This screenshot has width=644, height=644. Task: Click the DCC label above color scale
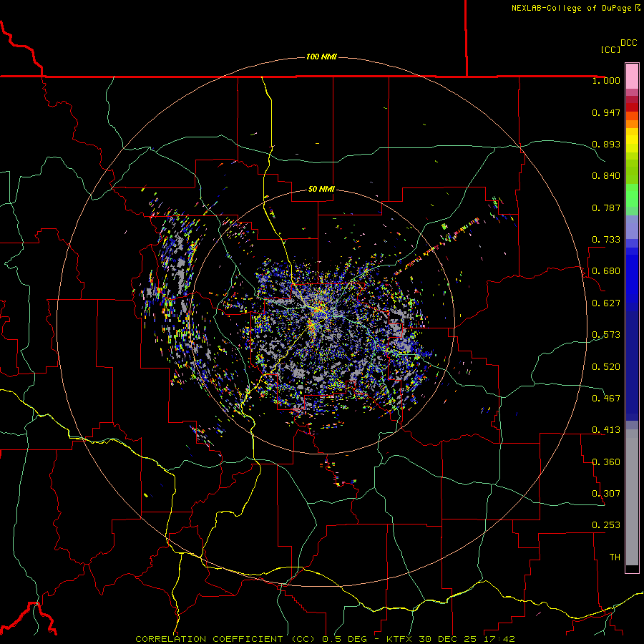[628, 43]
